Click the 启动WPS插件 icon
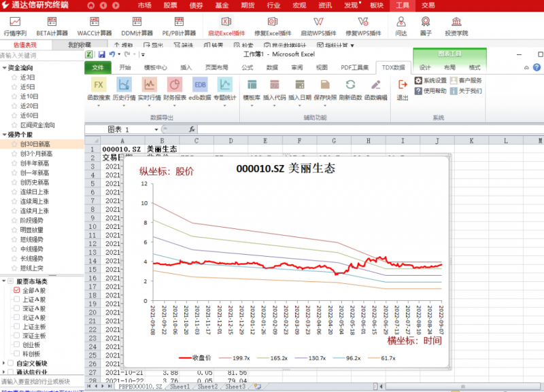The image size is (544, 392). click(318, 22)
